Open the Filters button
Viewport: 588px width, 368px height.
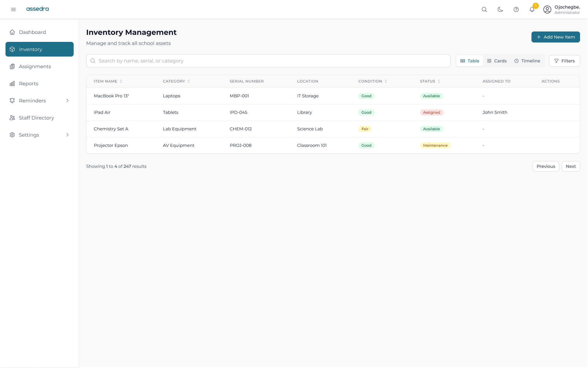pyautogui.click(x=564, y=61)
